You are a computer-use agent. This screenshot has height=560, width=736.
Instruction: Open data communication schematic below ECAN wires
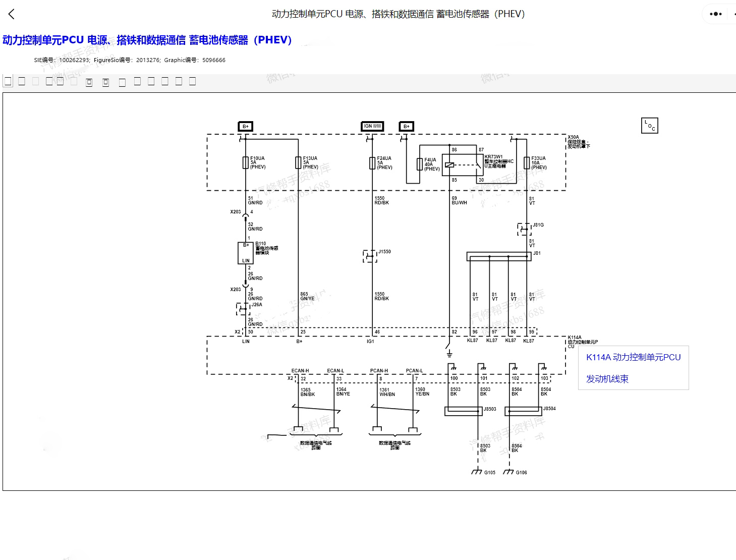click(x=315, y=445)
